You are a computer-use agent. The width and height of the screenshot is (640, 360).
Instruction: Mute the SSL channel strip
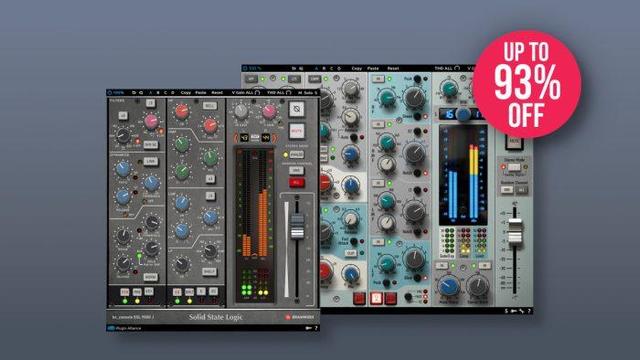coord(297,131)
